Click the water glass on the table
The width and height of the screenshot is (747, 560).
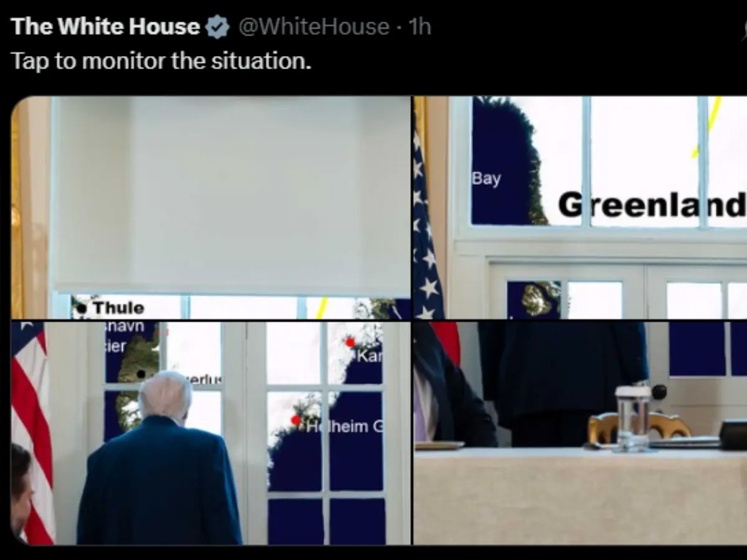(632, 418)
